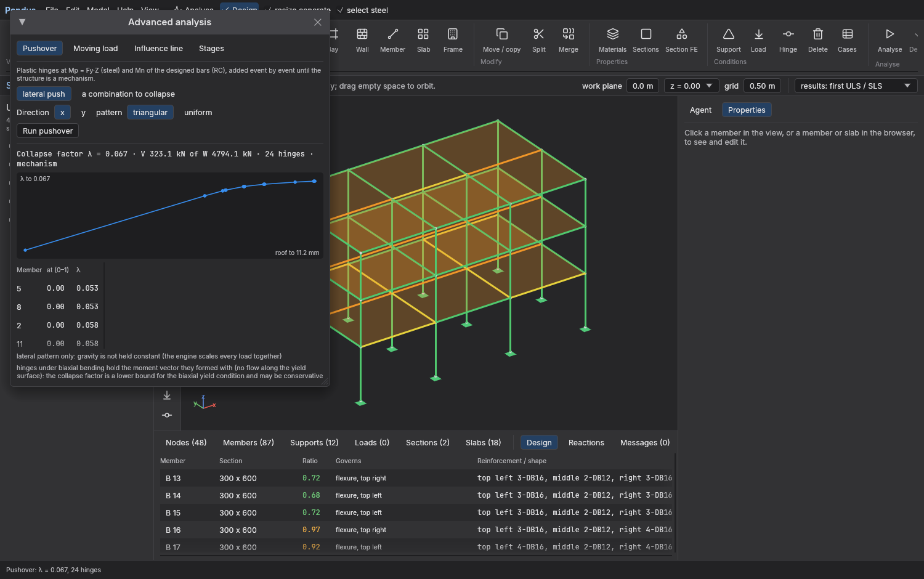Image resolution: width=924 pixels, height=579 pixels.
Task: Open the Move / copy tool
Action: [501, 41]
